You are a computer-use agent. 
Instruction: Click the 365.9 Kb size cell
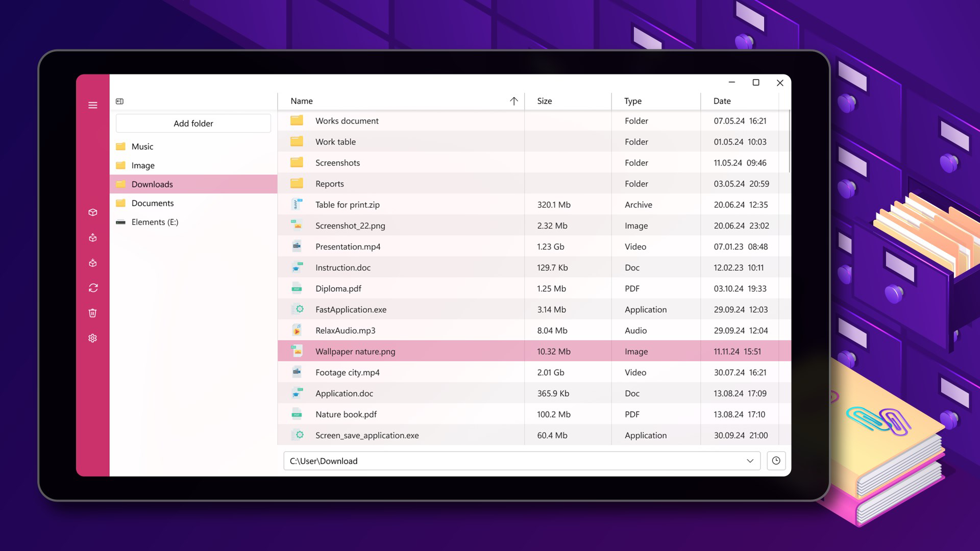tap(553, 393)
